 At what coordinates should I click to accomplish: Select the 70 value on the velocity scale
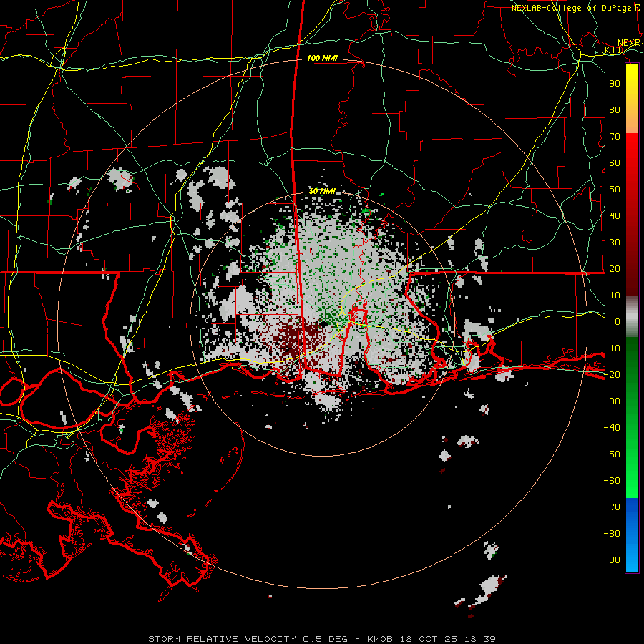tap(615, 137)
